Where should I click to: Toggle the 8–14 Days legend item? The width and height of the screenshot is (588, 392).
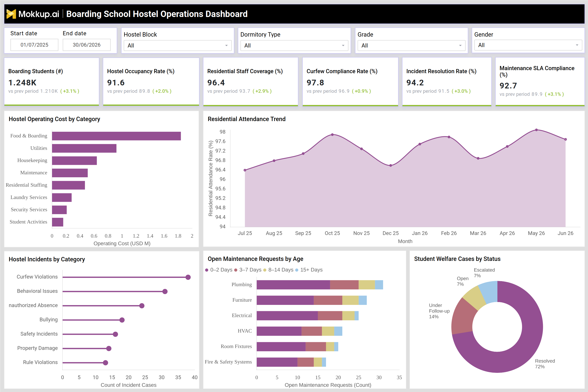[278, 270]
